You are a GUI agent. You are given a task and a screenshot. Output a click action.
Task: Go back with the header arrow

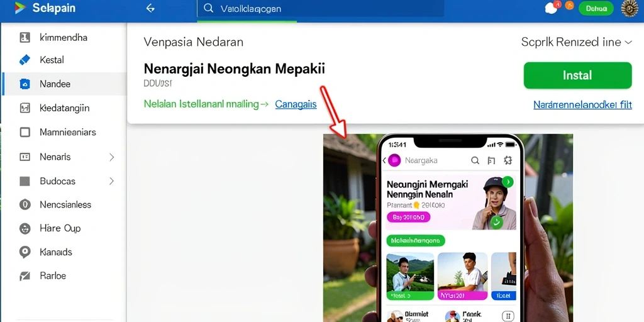point(150,8)
